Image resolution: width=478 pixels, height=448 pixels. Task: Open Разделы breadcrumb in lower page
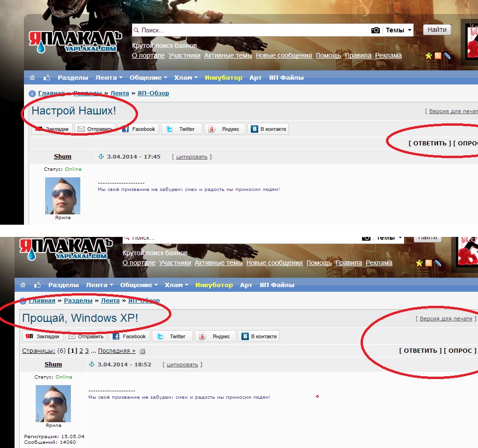[x=78, y=301]
